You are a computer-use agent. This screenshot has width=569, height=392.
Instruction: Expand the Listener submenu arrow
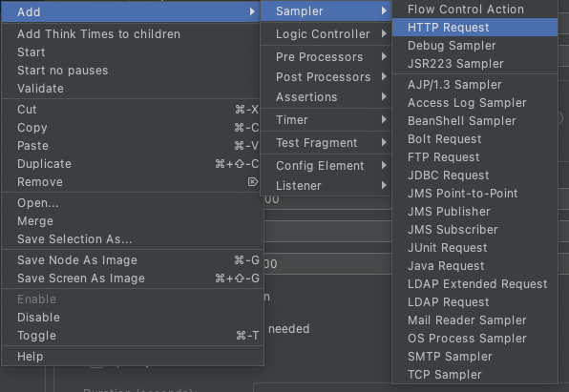click(x=384, y=185)
